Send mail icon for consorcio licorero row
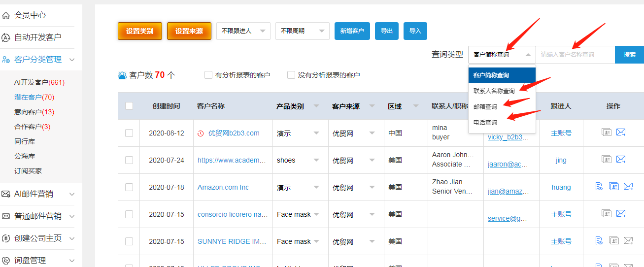Viewport: 644px width, 267px height. (x=621, y=213)
